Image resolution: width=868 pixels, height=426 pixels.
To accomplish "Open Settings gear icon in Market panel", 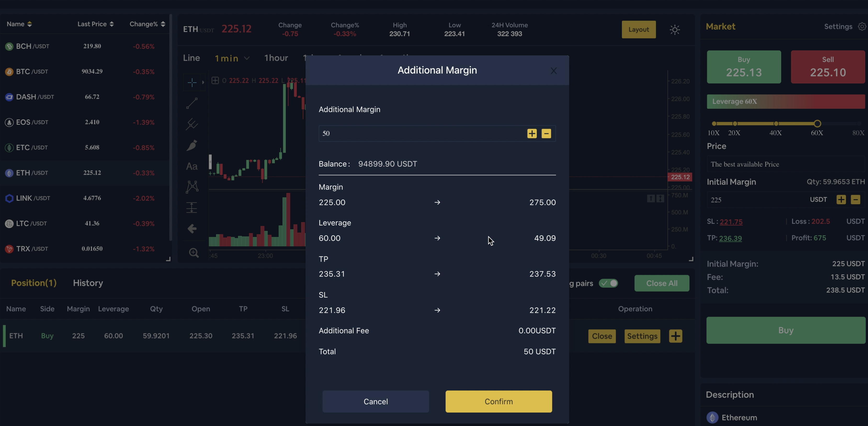I will (862, 27).
